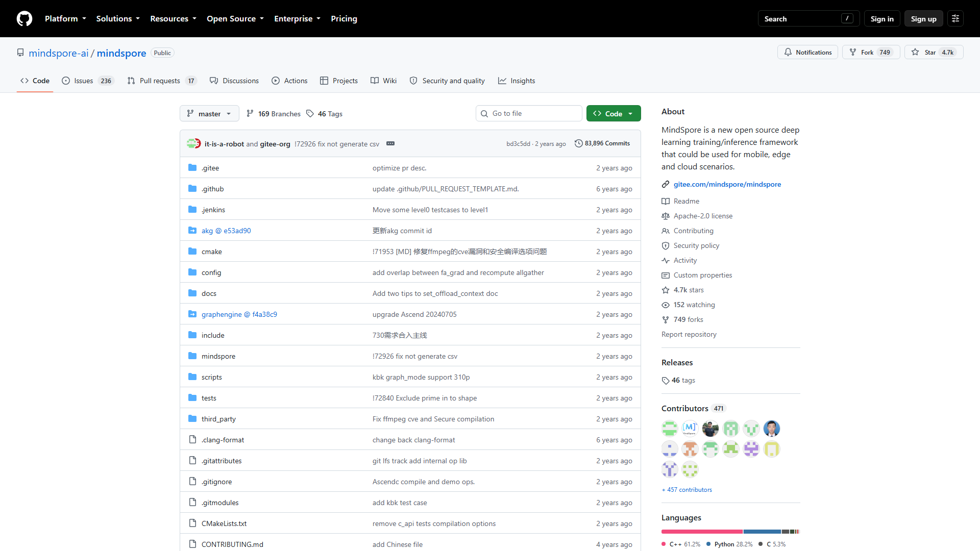This screenshot has width=980, height=551.
Task: Click the fork icon beside 749 forks
Action: point(666,319)
